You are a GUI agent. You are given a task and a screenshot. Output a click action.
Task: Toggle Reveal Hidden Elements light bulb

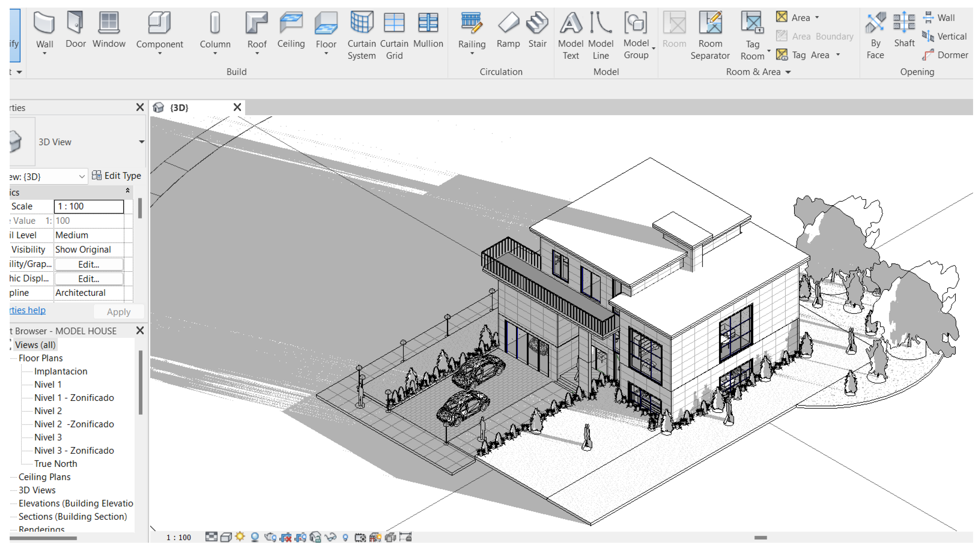(x=345, y=537)
